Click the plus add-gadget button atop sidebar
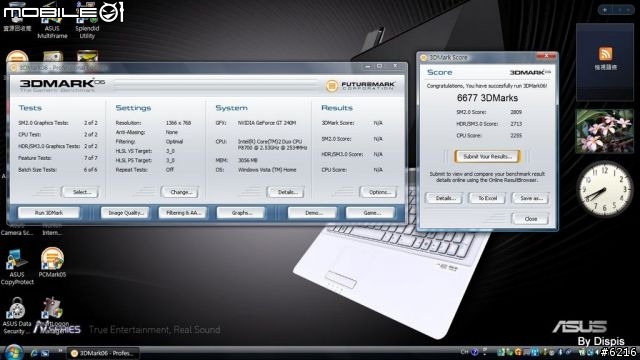The width and height of the screenshot is (640, 360). tap(605, 9)
